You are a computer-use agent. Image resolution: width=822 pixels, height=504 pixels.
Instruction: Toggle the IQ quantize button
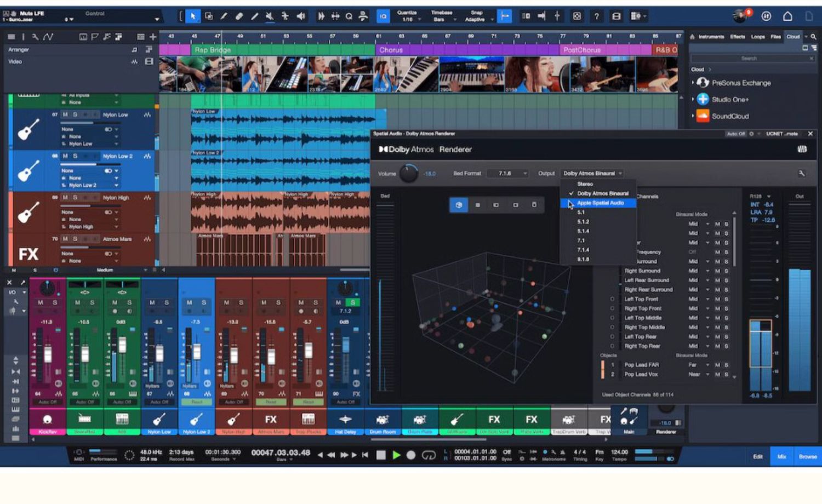point(383,16)
